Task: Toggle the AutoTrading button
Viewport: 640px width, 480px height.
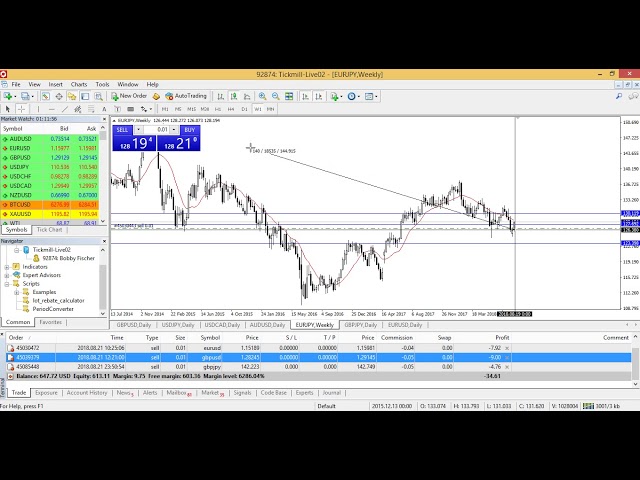Action: click(x=185, y=96)
